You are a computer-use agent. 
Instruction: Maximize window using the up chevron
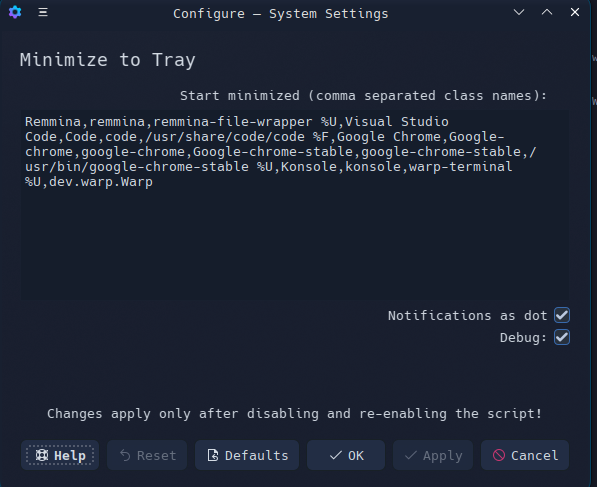point(547,12)
